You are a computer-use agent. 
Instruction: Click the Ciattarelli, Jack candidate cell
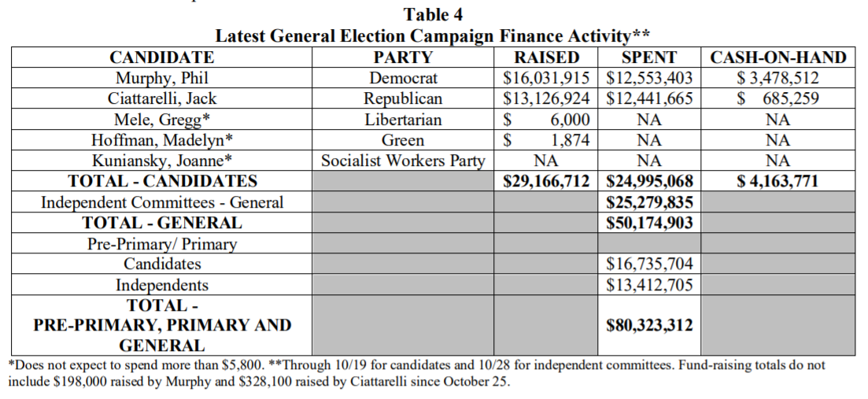(161, 98)
